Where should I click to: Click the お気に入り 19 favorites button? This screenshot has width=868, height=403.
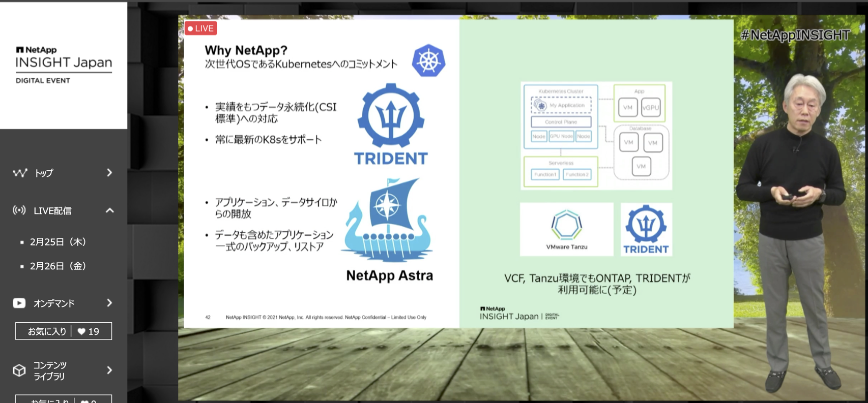(64, 331)
